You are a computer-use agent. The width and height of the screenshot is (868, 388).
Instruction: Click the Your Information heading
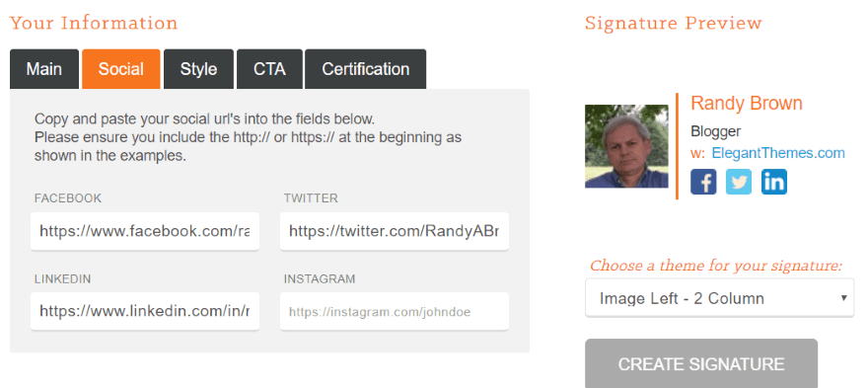coord(94,24)
